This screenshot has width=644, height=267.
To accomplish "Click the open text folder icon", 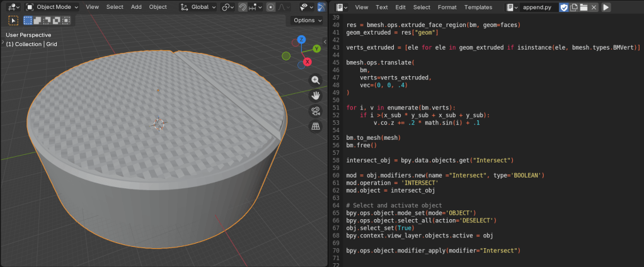I will click(x=584, y=7).
